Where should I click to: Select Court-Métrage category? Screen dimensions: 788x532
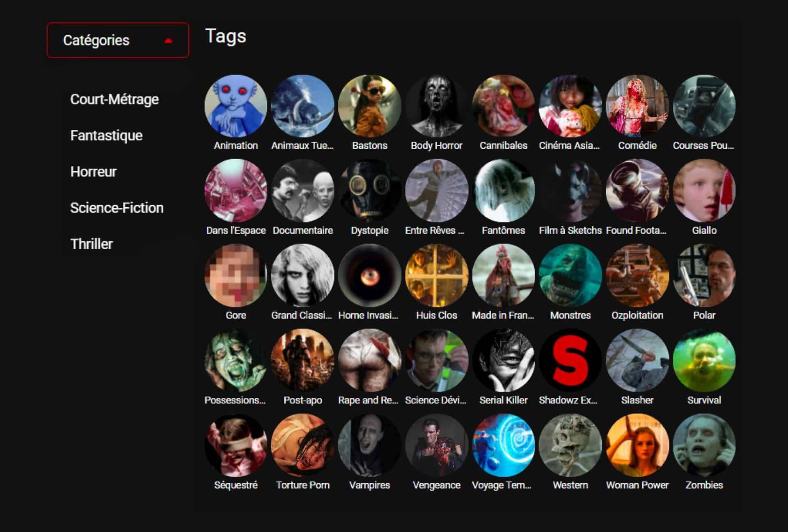tap(114, 99)
